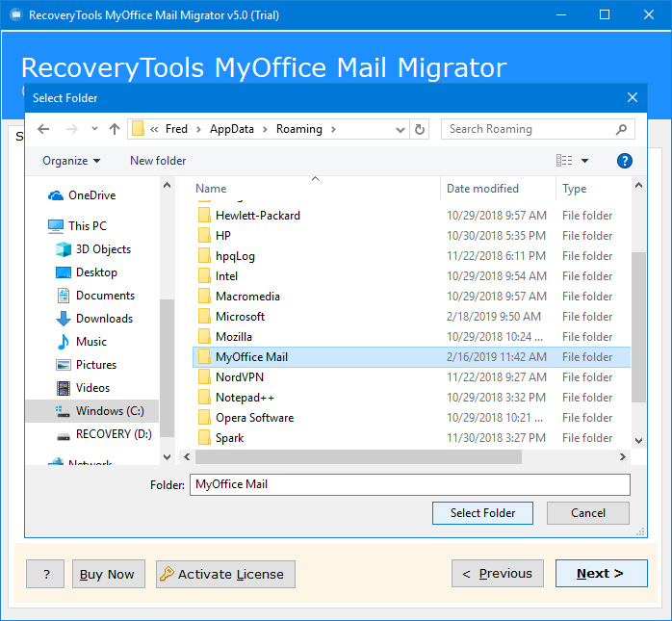Expand chevron after Roaming in path
Image resolution: width=672 pixels, height=621 pixels.
coord(333,129)
